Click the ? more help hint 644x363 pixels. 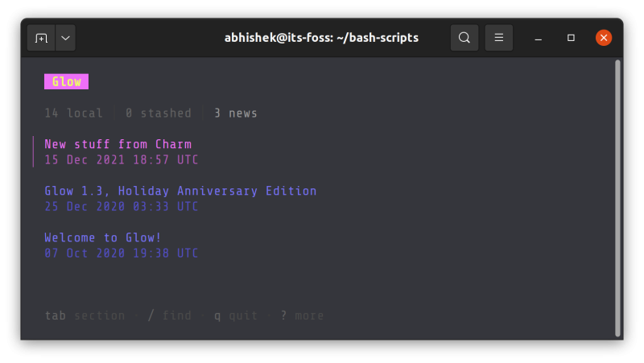point(302,316)
